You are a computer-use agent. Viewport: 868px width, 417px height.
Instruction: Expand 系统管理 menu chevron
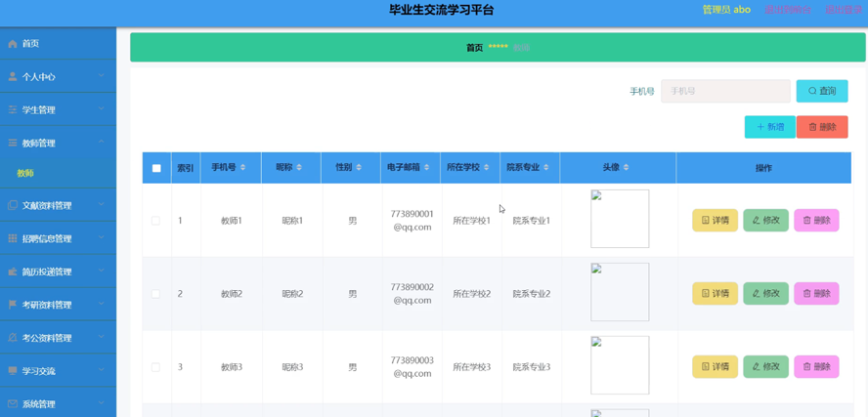pyautogui.click(x=102, y=403)
